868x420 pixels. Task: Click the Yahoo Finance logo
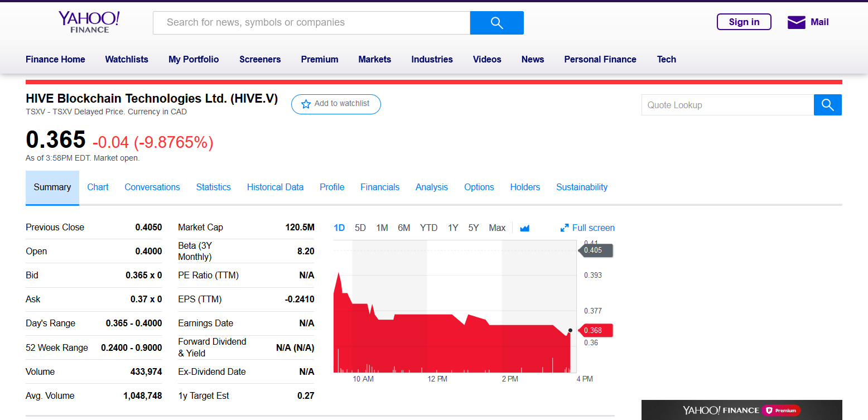click(89, 22)
